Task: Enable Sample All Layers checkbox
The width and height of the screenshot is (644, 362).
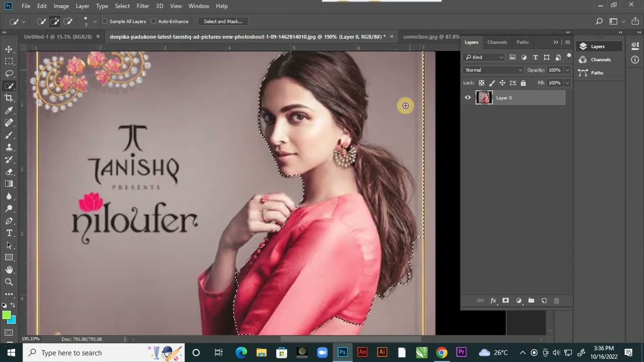Action: pyautogui.click(x=105, y=22)
